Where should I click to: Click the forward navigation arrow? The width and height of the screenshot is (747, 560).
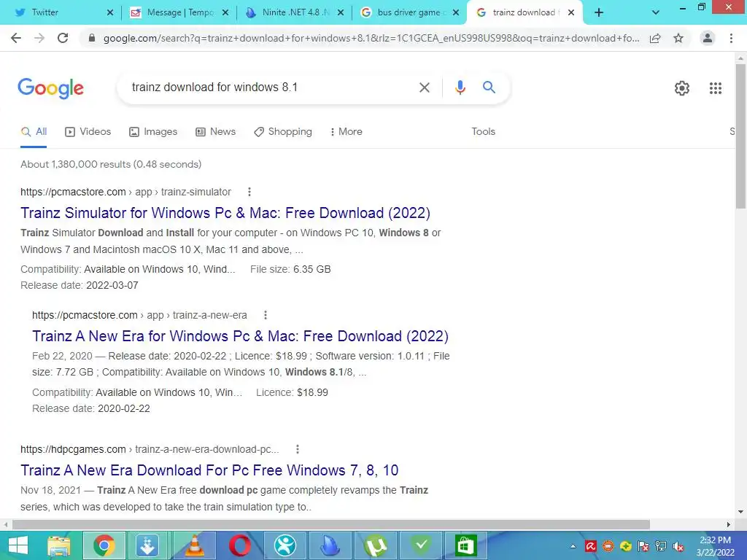pos(39,38)
